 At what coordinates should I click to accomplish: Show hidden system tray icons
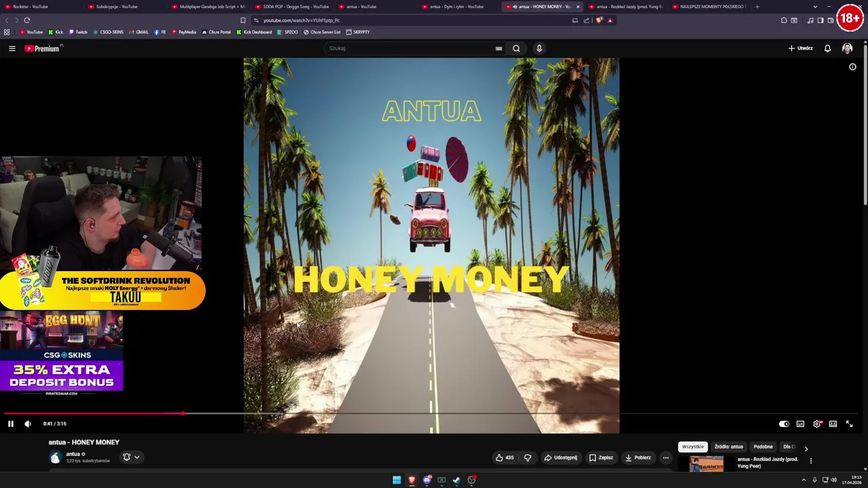click(x=804, y=481)
